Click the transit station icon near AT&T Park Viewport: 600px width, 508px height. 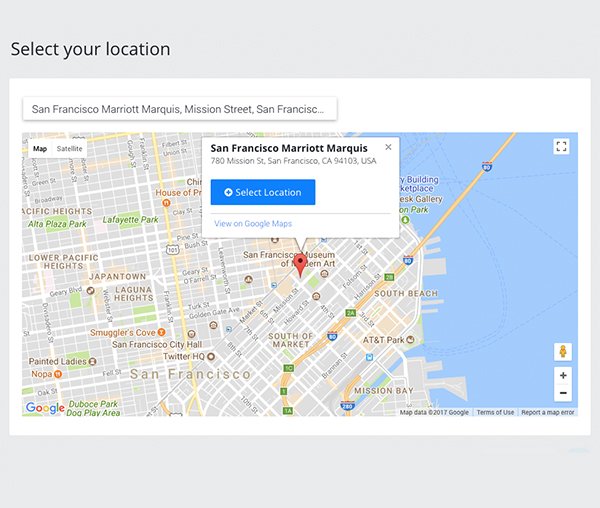[369, 357]
